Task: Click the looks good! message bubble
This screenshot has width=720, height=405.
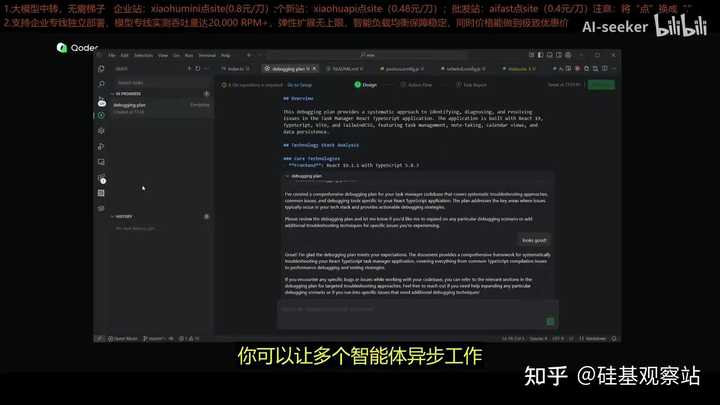Action: click(534, 240)
